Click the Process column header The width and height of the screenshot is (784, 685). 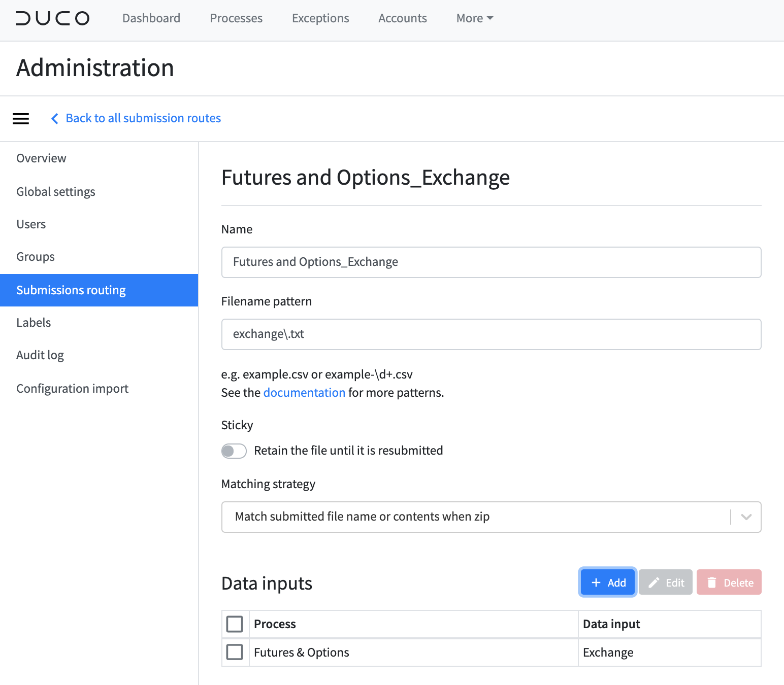pyautogui.click(x=414, y=624)
